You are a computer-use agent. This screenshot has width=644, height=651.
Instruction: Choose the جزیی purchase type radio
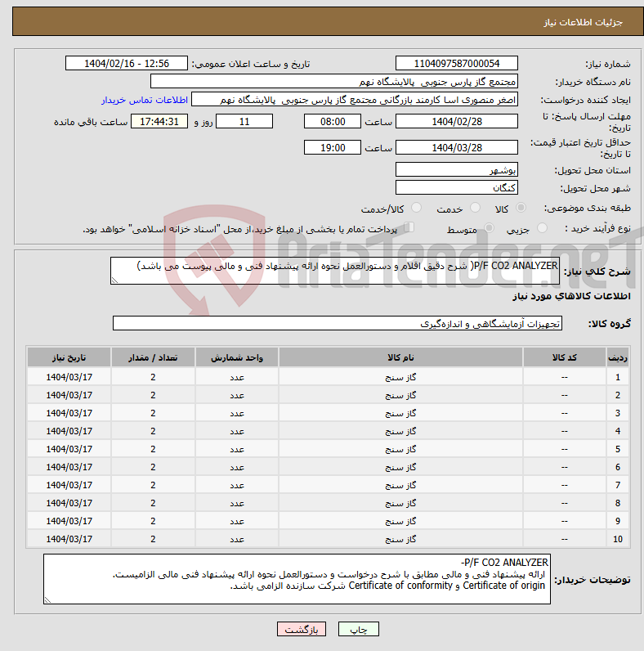542,228
